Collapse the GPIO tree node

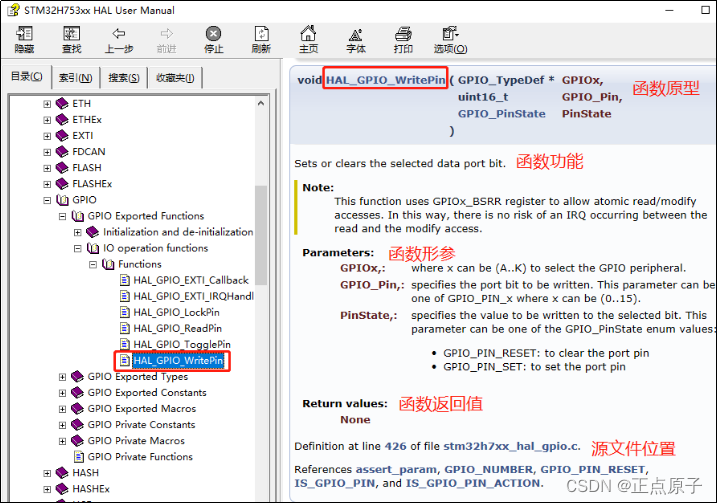coord(47,200)
